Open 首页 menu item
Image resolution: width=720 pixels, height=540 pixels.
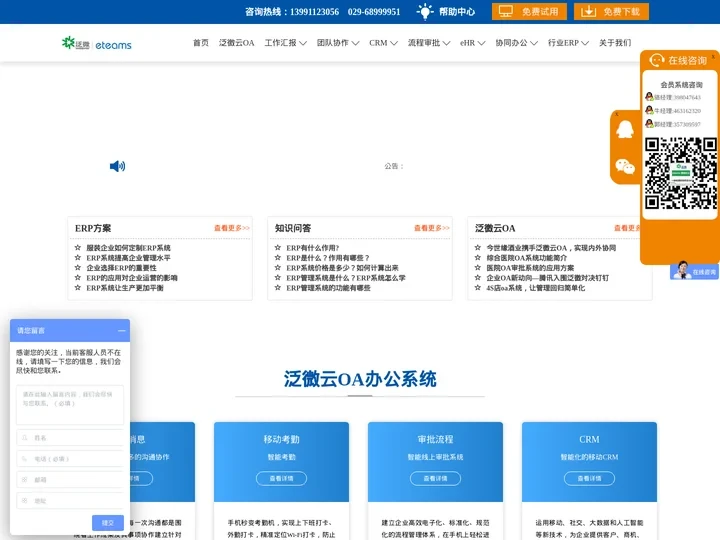(201, 43)
